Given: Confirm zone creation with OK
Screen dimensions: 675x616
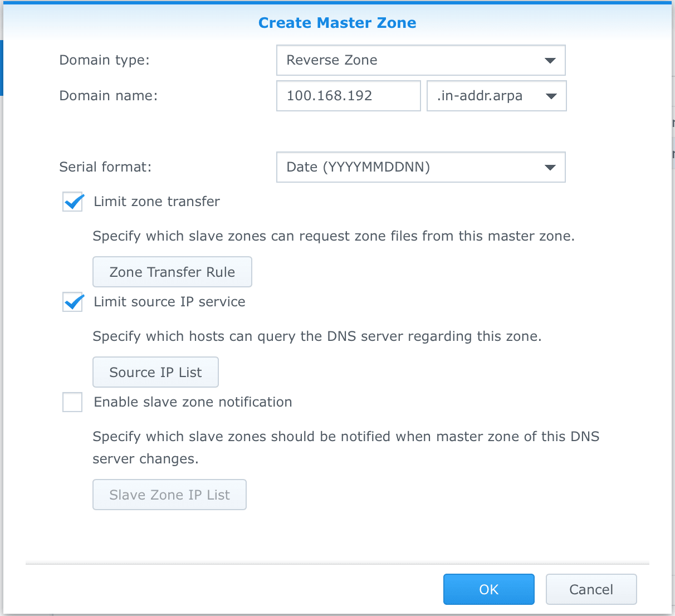Looking at the screenshot, I should [x=489, y=589].
